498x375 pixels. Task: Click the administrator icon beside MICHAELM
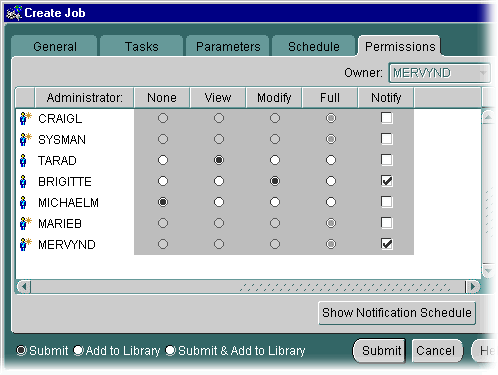tap(23, 202)
